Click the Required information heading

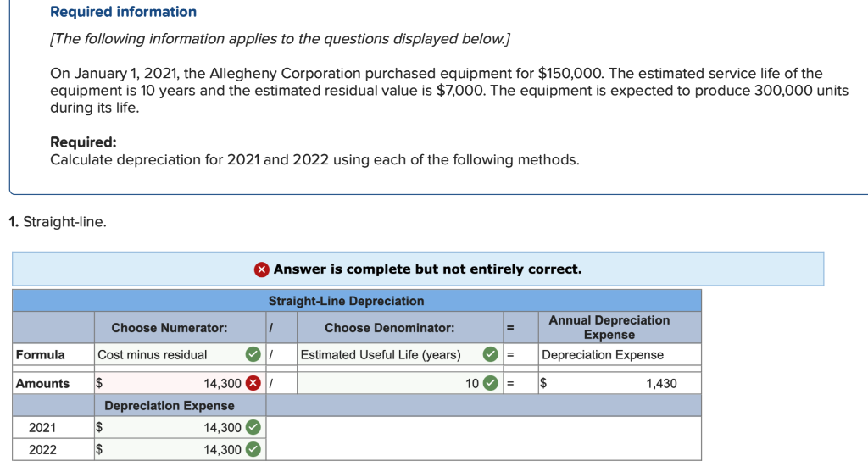[123, 12]
